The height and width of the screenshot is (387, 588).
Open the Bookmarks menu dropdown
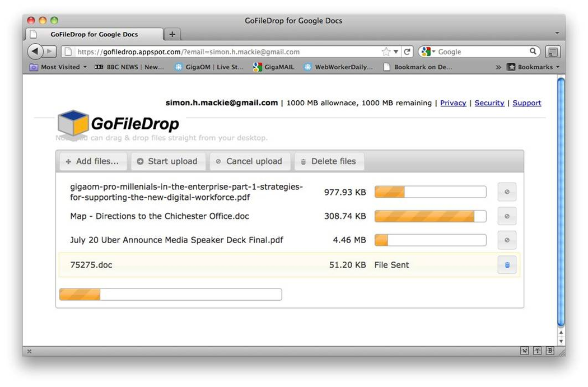(x=533, y=67)
